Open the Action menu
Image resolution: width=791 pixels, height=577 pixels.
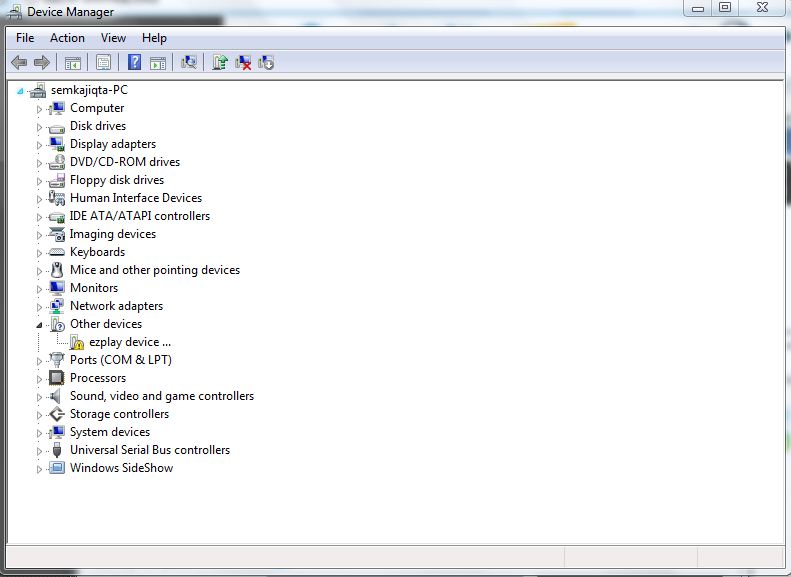[67, 38]
